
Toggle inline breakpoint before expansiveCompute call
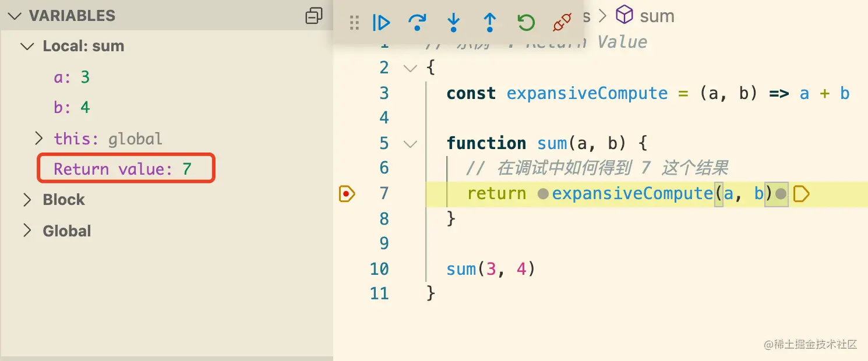click(544, 193)
